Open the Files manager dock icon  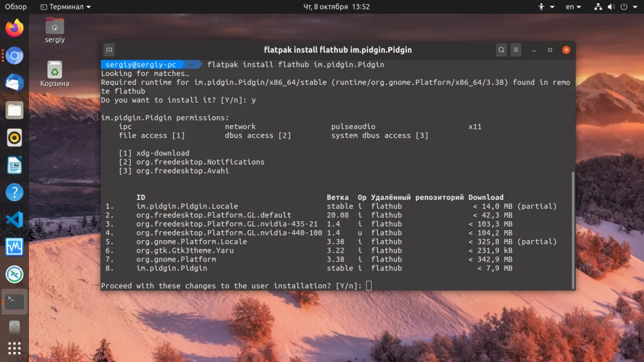14,111
